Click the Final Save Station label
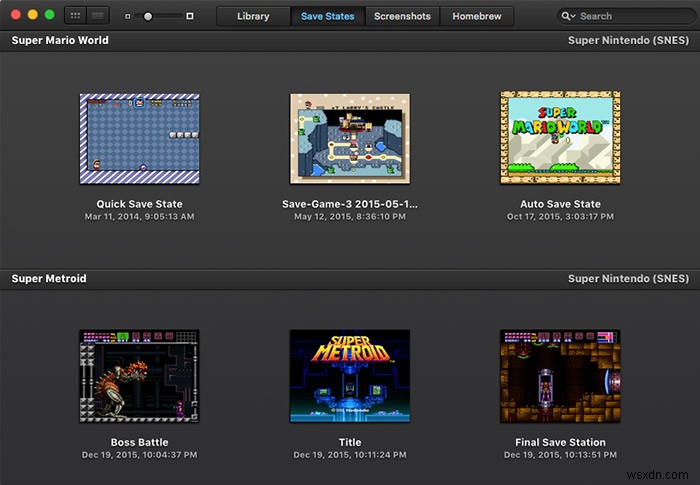 [x=560, y=442]
